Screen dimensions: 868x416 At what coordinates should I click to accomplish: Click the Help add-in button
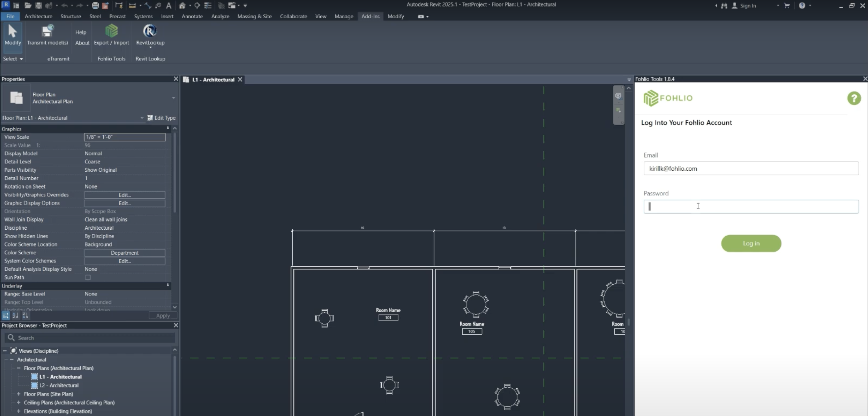click(81, 32)
